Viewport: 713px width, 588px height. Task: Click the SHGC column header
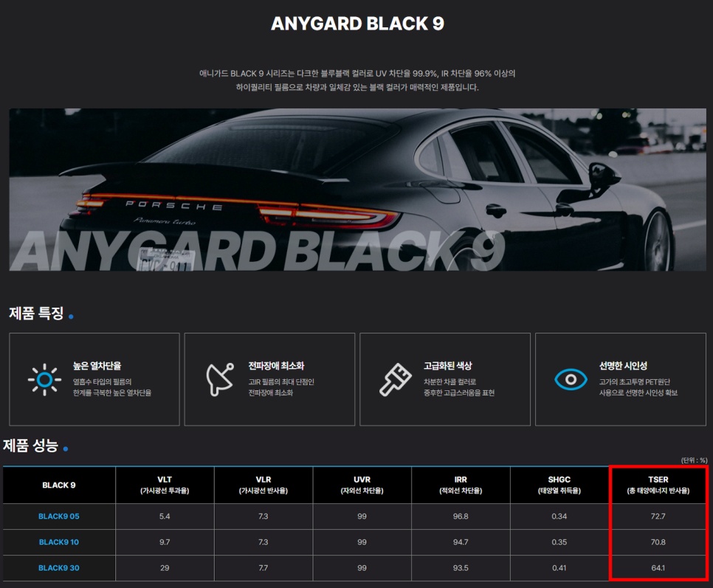pos(559,485)
